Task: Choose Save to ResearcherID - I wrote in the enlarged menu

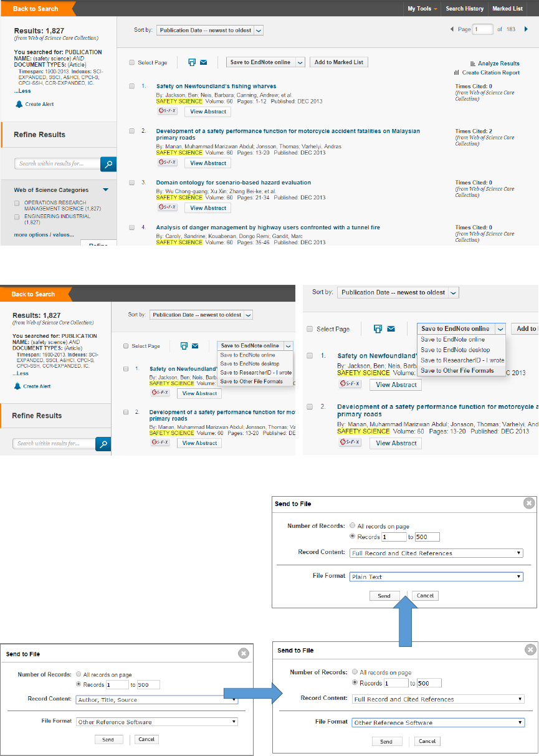Action: [x=462, y=360]
